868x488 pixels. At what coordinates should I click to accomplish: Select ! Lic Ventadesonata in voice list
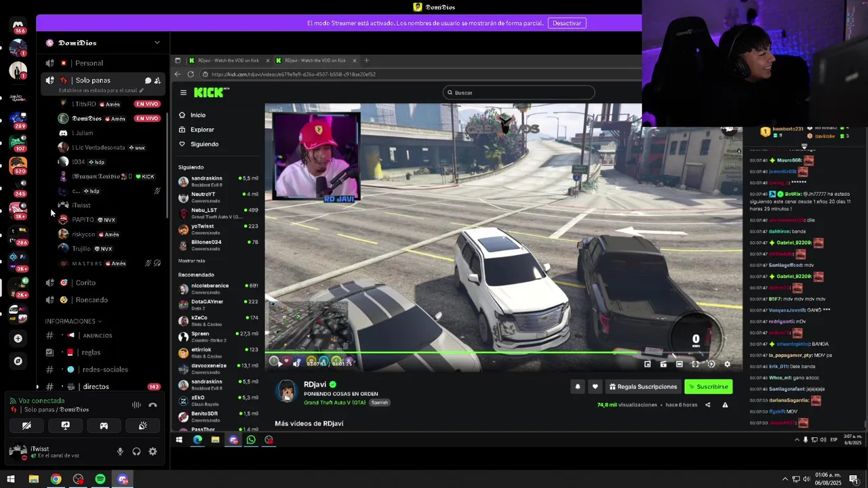pyautogui.click(x=109, y=148)
